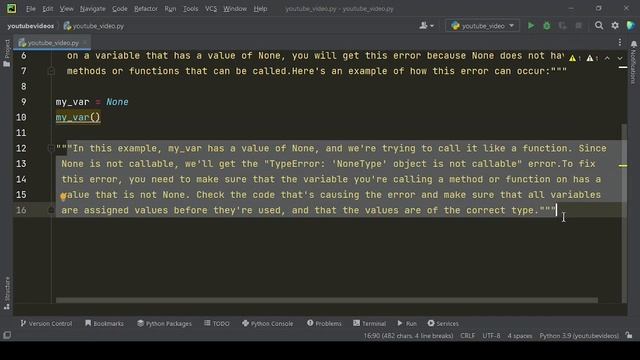Click the PyCharm application logo icon

[11, 9]
